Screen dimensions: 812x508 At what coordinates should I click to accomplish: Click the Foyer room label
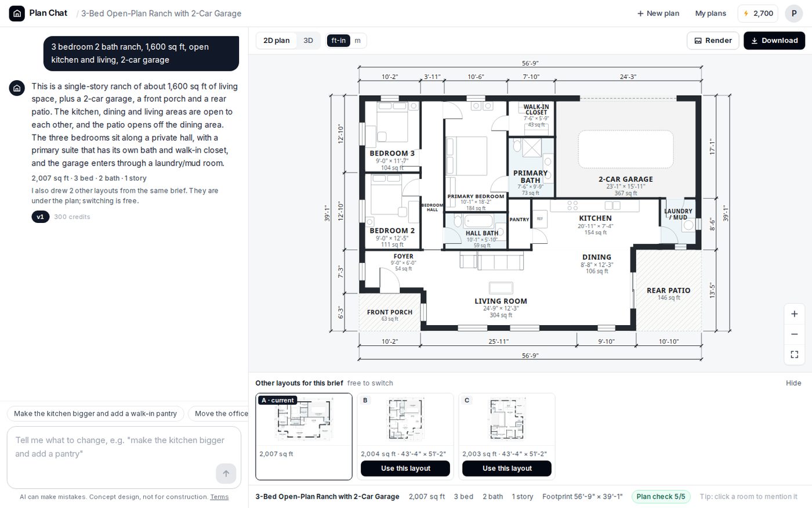click(x=403, y=257)
